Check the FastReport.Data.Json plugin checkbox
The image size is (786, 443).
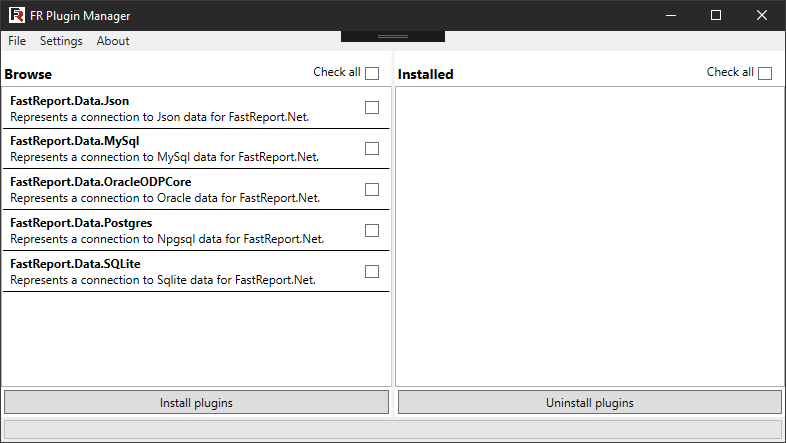pyautogui.click(x=372, y=108)
